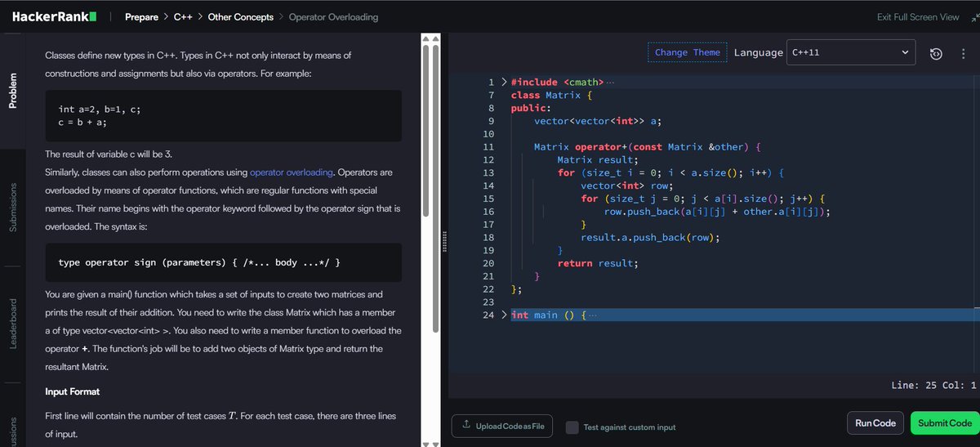Click Run Code button
Image resolution: width=980 pixels, height=447 pixels.
coord(875,423)
